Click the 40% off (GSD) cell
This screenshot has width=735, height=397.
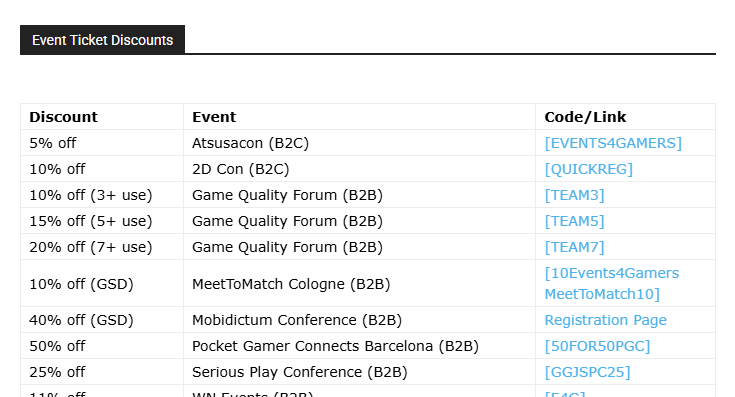[x=102, y=320]
